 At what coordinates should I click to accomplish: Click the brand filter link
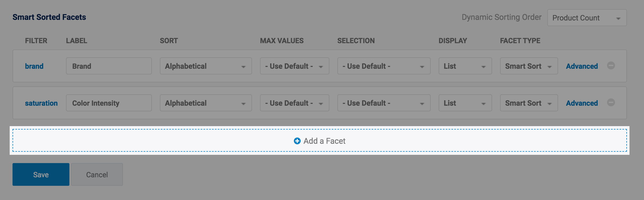click(x=34, y=66)
